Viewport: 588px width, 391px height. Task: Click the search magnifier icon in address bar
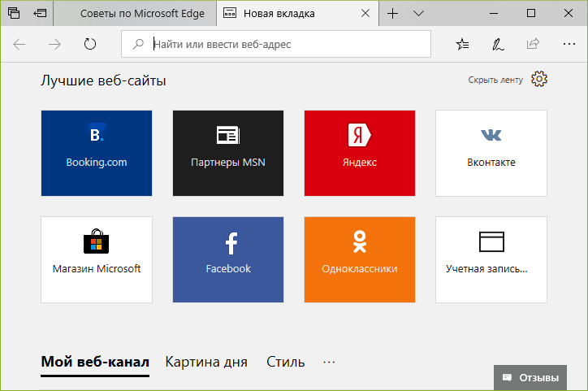138,44
